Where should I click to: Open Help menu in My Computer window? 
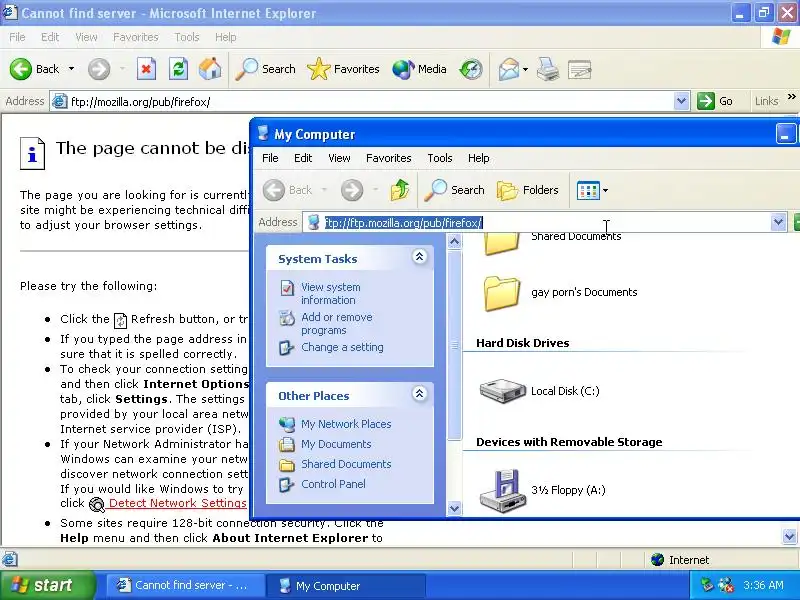pos(479,158)
